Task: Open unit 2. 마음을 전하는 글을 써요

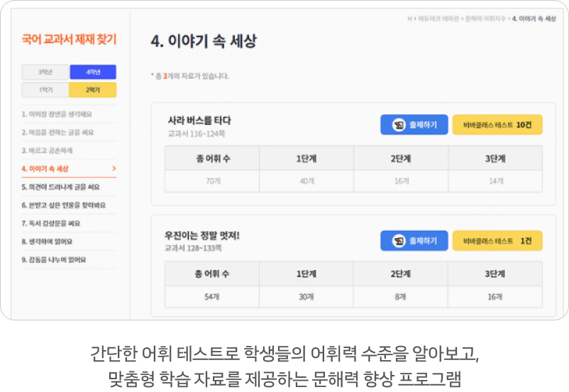Action: [x=57, y=133]
